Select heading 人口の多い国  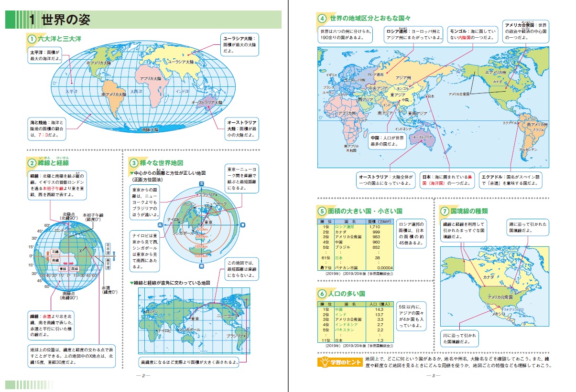[346, 293]
